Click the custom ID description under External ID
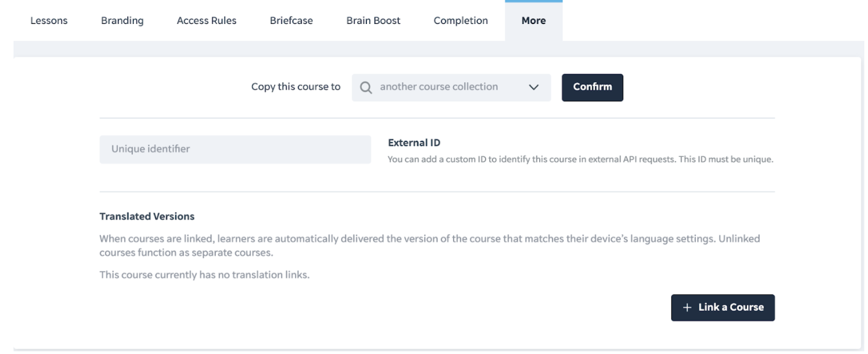The image size is (868, 354). point(580,159)
